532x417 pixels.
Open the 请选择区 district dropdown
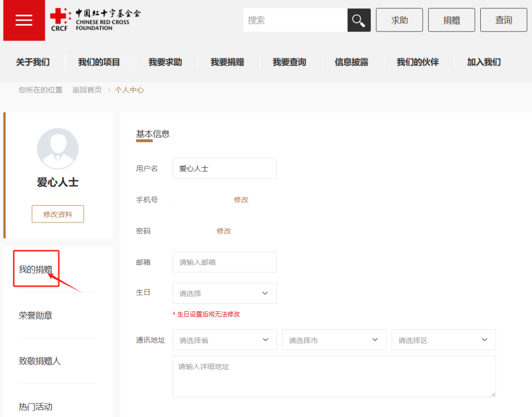coord(443,340)
